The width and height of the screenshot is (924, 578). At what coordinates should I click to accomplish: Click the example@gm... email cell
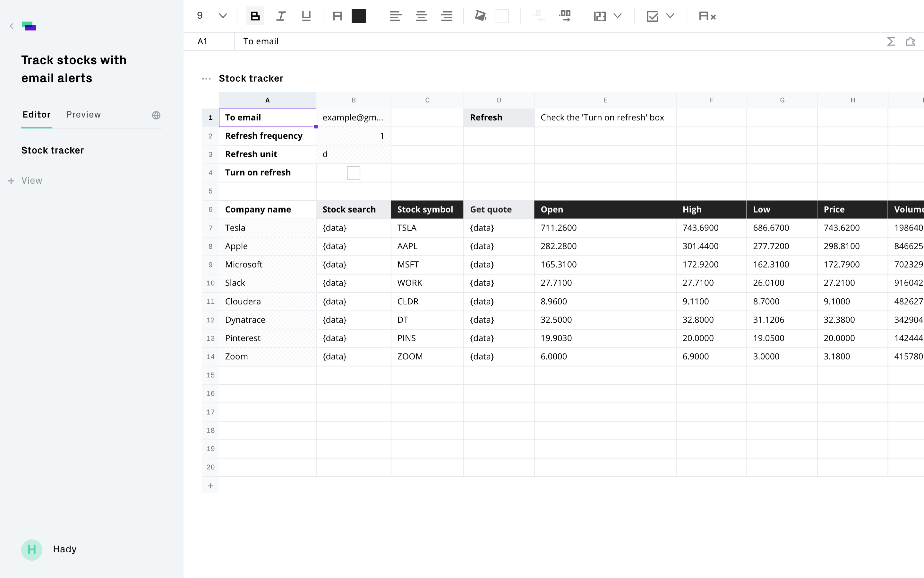[354, 118]
